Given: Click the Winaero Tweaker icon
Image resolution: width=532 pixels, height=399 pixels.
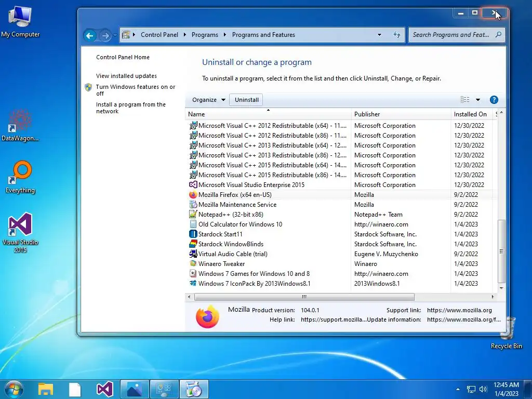Looking at the screenshot, I should click(193, 263).
